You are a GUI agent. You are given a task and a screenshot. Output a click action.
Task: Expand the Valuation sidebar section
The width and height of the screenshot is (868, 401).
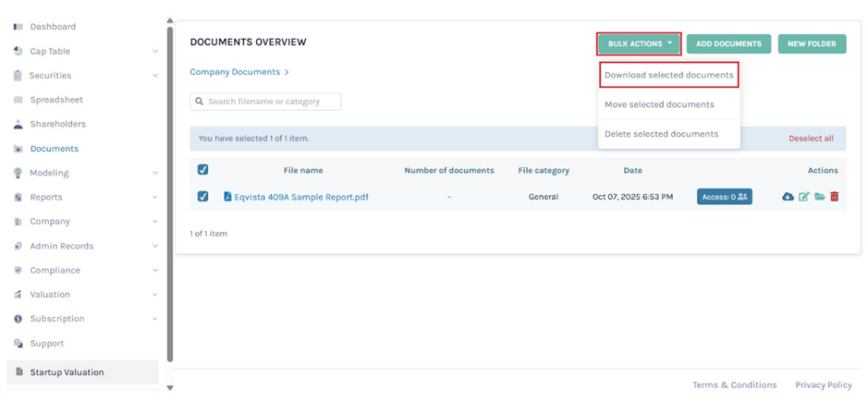pyautogui.click(x=154, y=295)
